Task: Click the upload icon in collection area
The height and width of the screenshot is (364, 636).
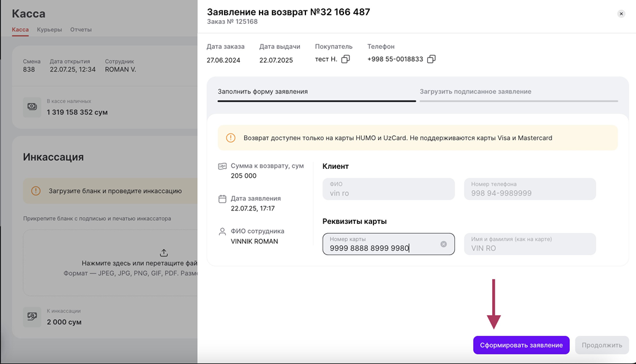Action: 163,253
